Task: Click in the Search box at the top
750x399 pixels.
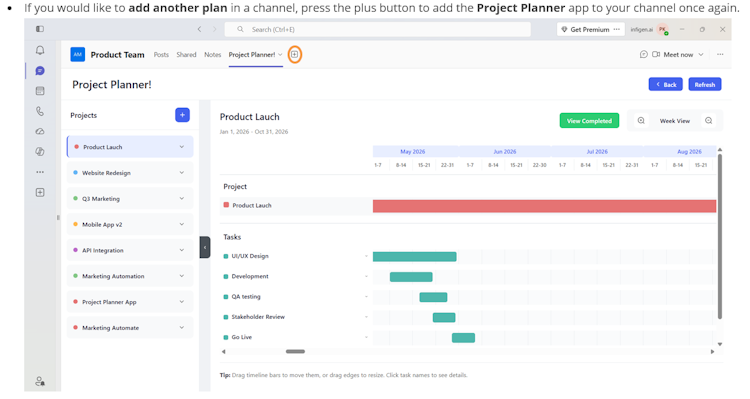Action: tap(377, 29)
